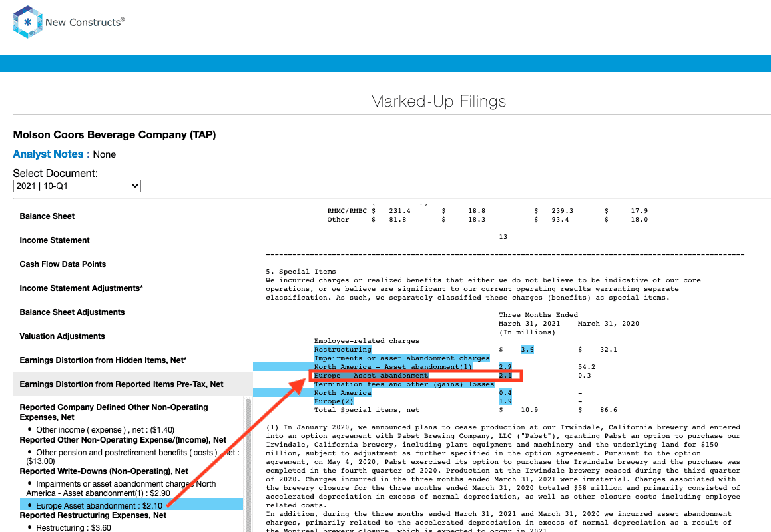Expand Valuation Adjustments section
The image size is (771, 532).
tap(132, 337)
